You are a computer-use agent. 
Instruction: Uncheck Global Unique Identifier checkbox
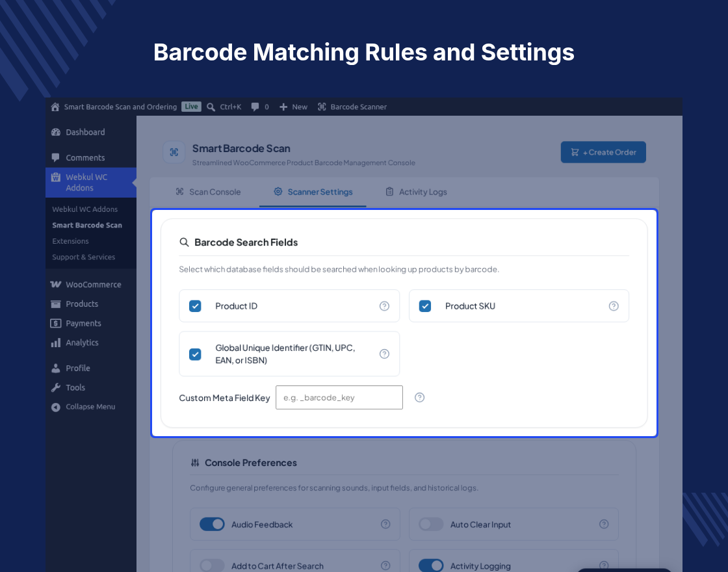coord(195,354)
